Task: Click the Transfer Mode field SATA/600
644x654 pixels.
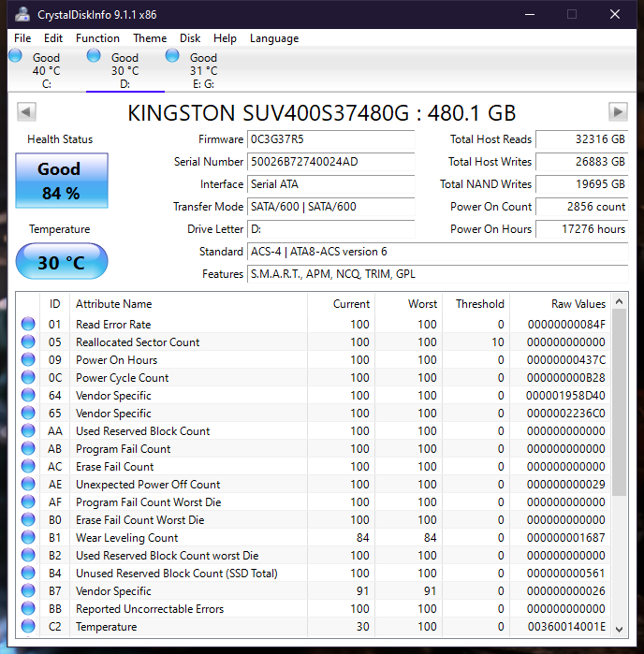Action: [x=330, y=207]
